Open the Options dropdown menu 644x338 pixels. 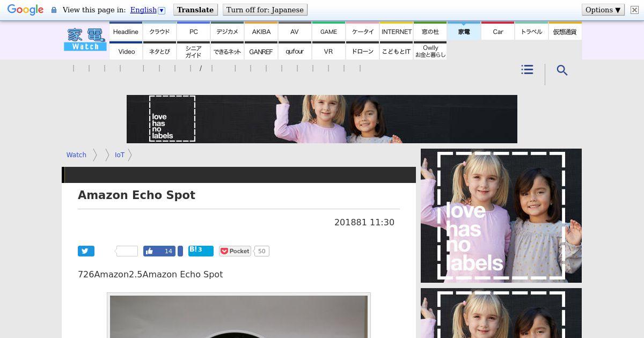[x=603, y=10]
